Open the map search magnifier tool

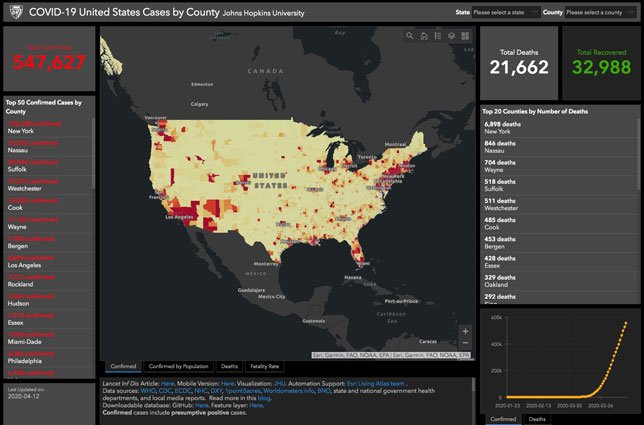pos(409,36)
